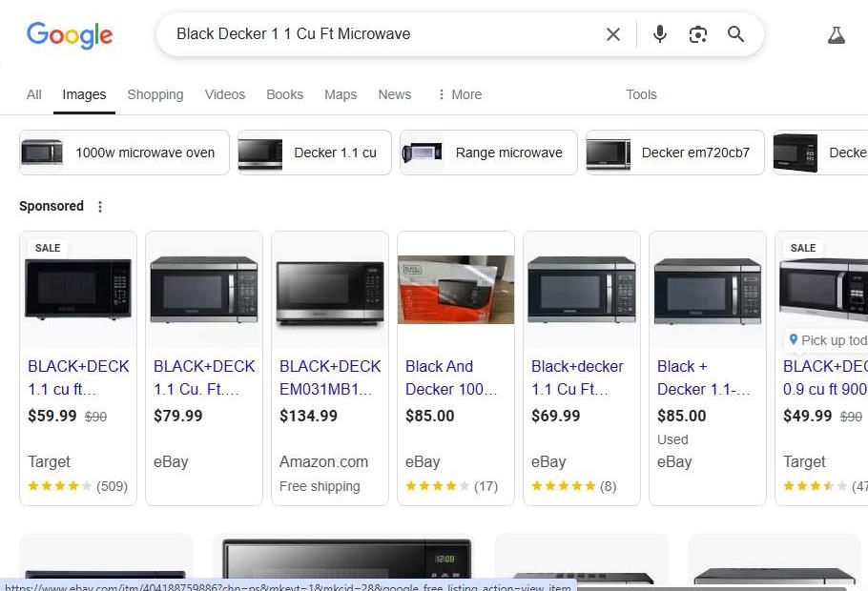Start voice search with the microphone icon

click(x=659, y=34)
